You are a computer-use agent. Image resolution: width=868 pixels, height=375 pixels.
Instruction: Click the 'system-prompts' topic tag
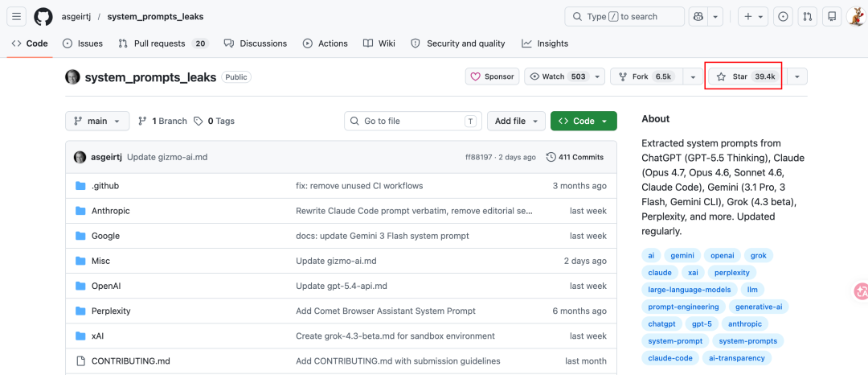(748, 340)
